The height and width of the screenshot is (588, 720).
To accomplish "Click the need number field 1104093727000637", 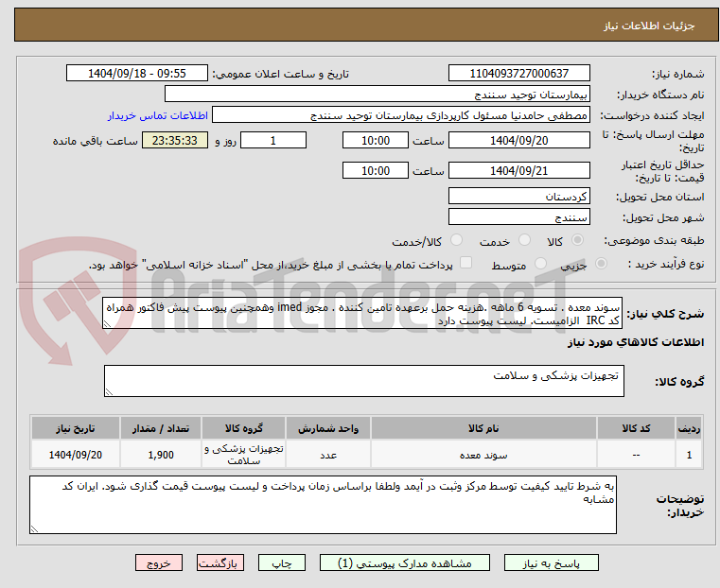I will pos(518,74).
